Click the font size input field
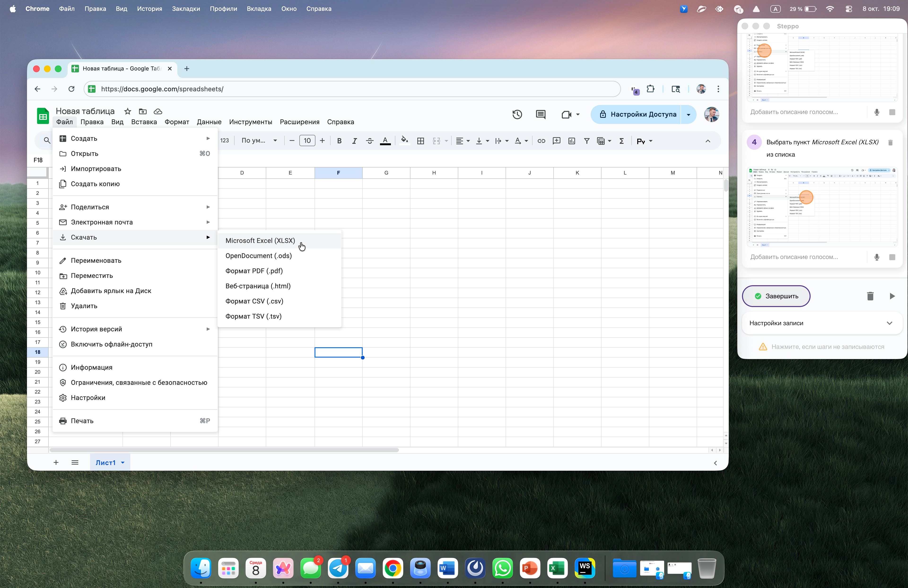The height and width of the screenshot is (588, 908). 307,141
